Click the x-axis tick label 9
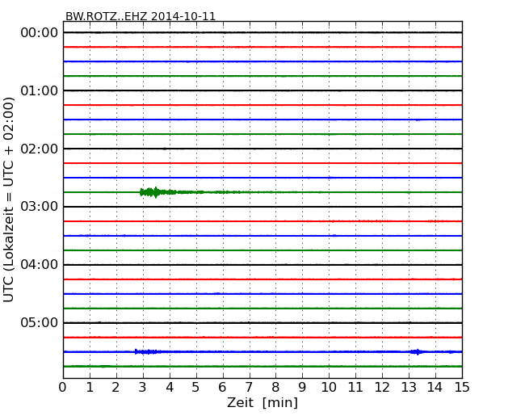 (302, 388)
